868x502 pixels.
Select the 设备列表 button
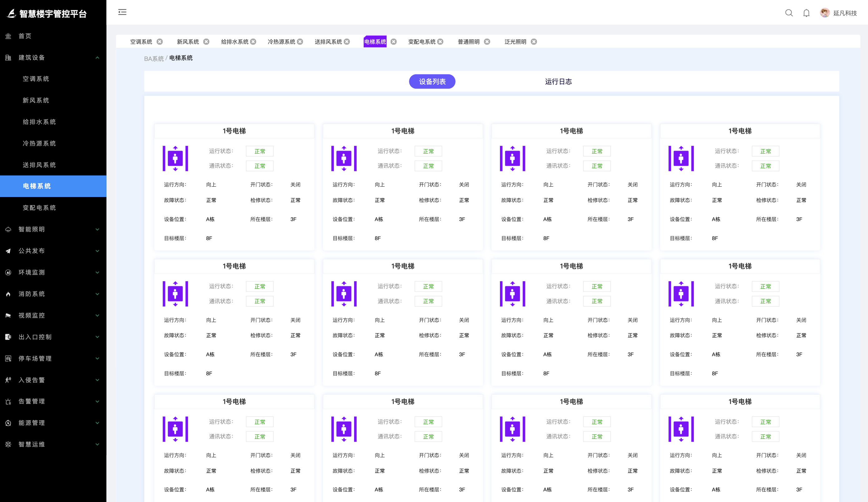[432, 81]
